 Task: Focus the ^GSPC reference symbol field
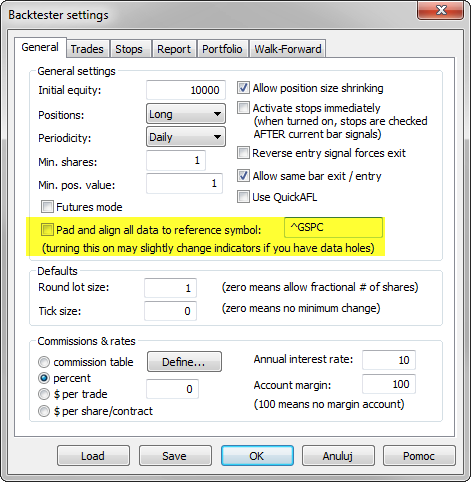333,227
